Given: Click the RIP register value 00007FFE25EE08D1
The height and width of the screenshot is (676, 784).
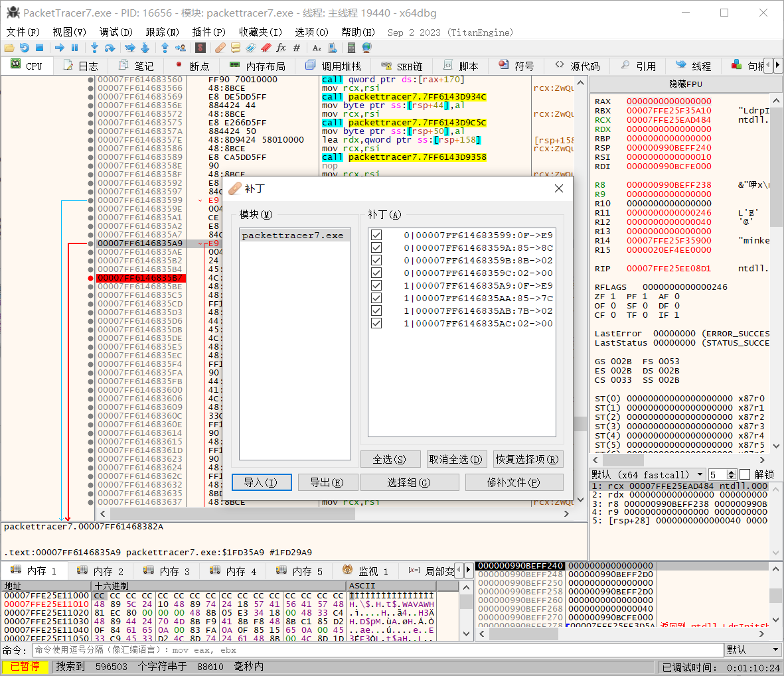Looking at the screenshot, I should [x=668, y=268].
